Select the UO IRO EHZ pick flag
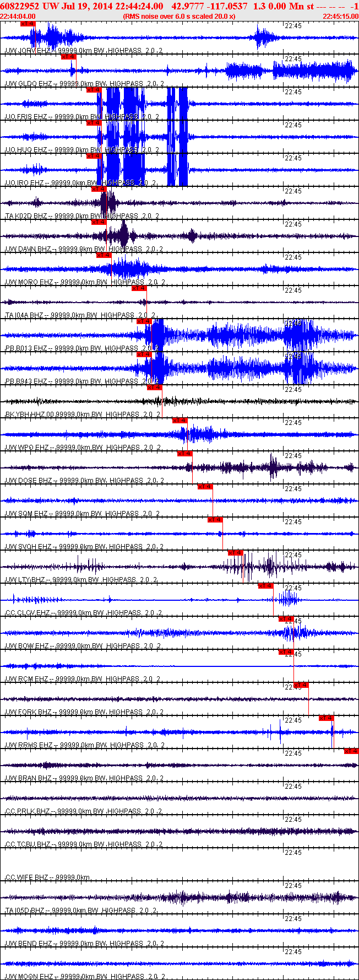 pyautogui.click(x=94, y=156)
